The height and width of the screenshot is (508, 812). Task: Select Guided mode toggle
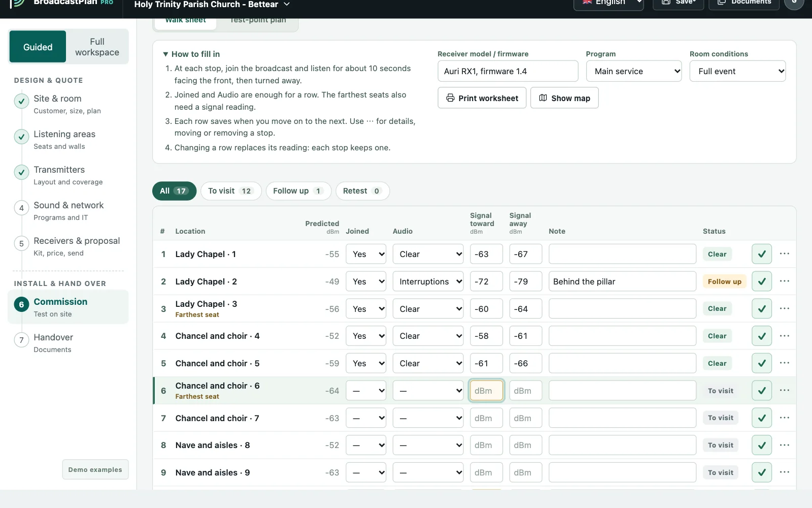38,47
